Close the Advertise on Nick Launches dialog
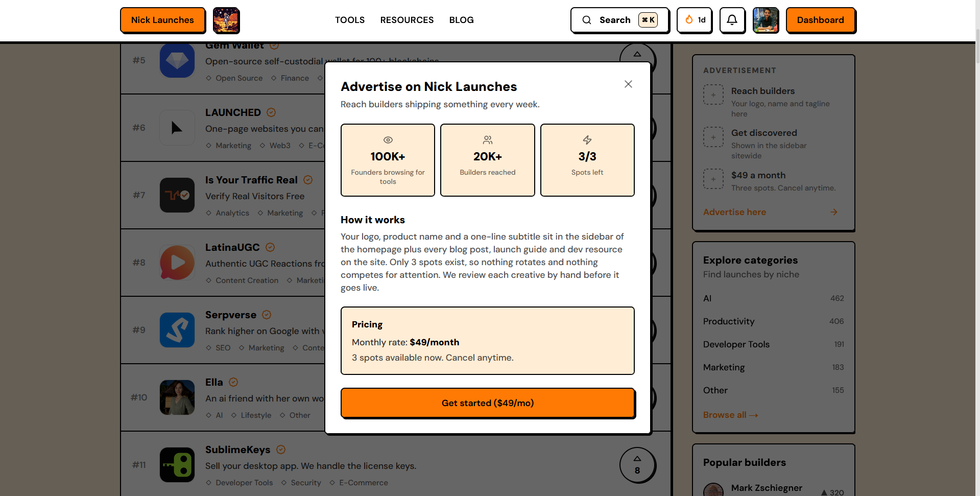This screenshot has width=980, height=496. (628, 84)
